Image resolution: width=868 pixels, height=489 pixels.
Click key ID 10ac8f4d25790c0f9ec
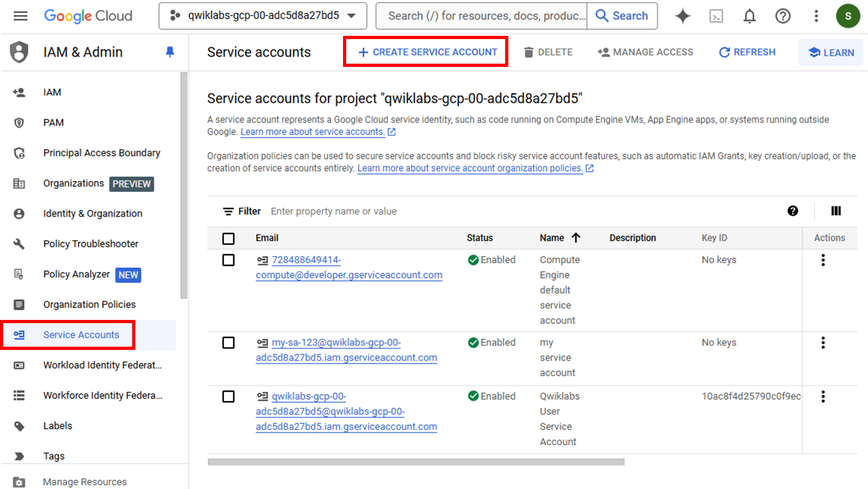click(751, 396)
